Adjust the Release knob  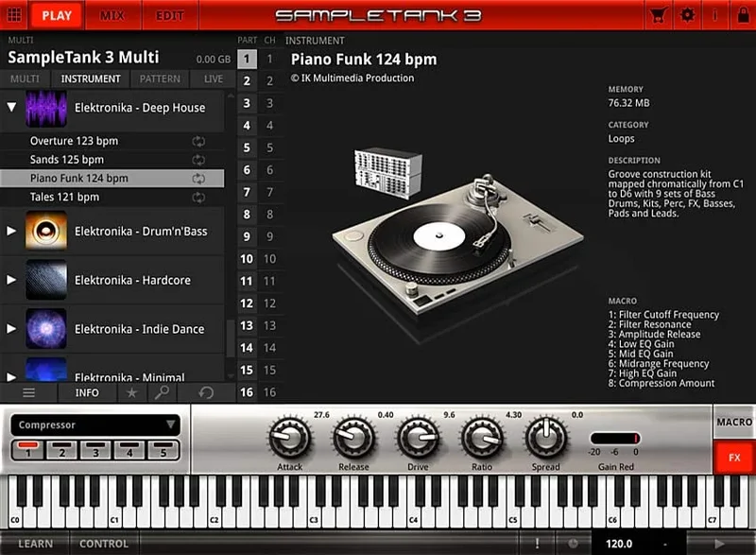coord(353,438)
